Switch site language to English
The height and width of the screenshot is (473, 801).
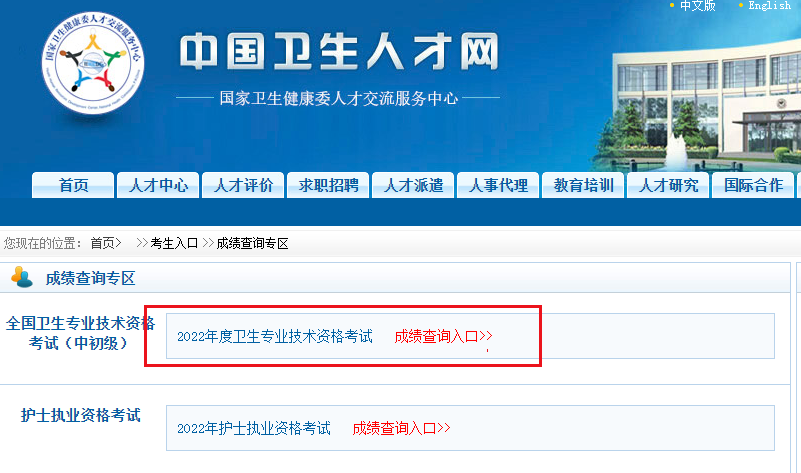[769, 6]
